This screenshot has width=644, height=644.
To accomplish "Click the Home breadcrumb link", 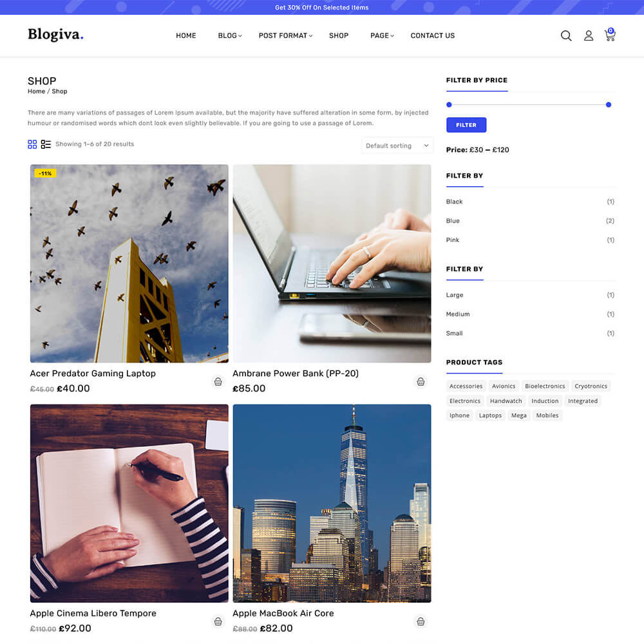I will click(36, 91).
